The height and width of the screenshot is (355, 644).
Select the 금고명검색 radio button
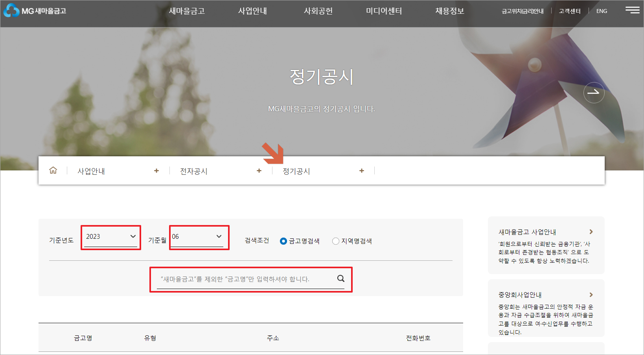283,241
